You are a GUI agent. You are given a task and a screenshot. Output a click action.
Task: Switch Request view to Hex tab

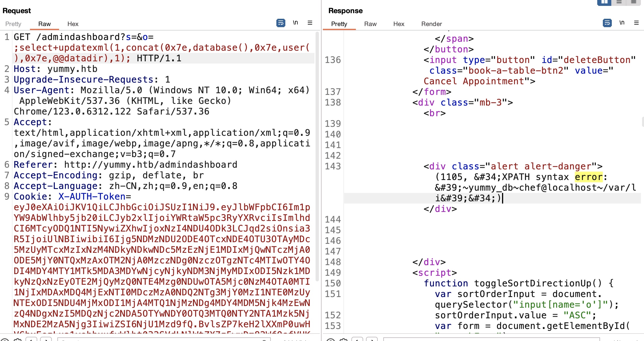[x=73, y=24]
